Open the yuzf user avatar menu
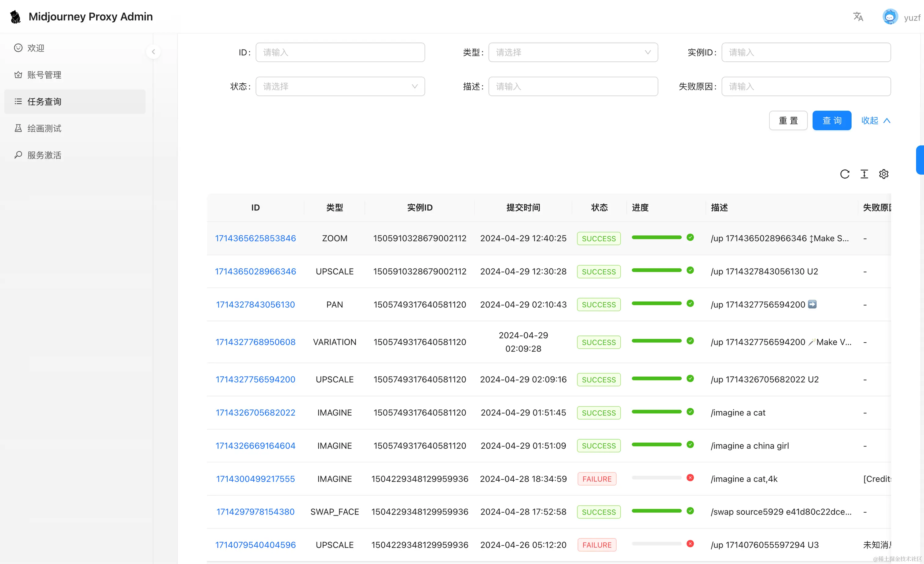Image resolution: width=924 pixels, height=564 pixels. tap(891, 16)
